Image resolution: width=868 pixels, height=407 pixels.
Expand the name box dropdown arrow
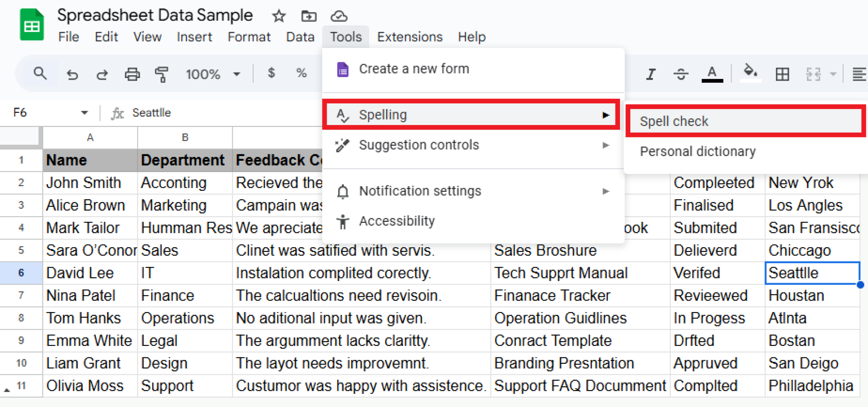point(84,113)
